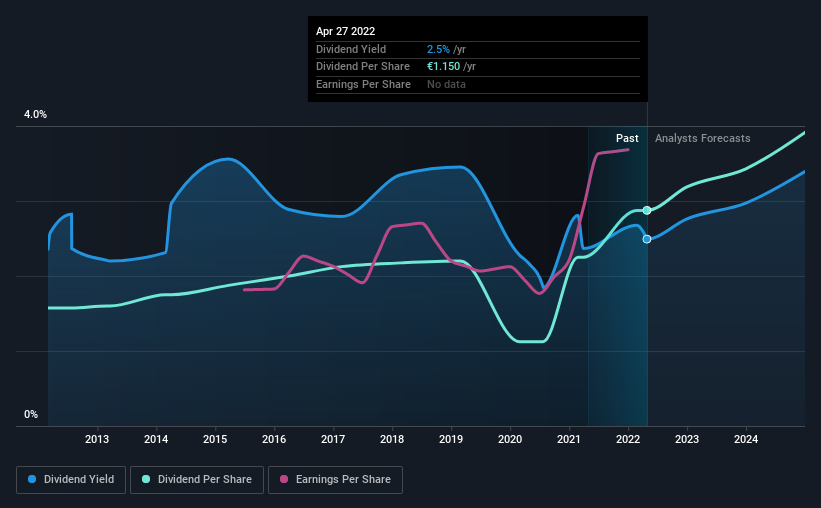Click the 2.5% Dividend Yield tooltip value
Image resolution: width=821 pixels, height=508 pixels.
(438, 49)
